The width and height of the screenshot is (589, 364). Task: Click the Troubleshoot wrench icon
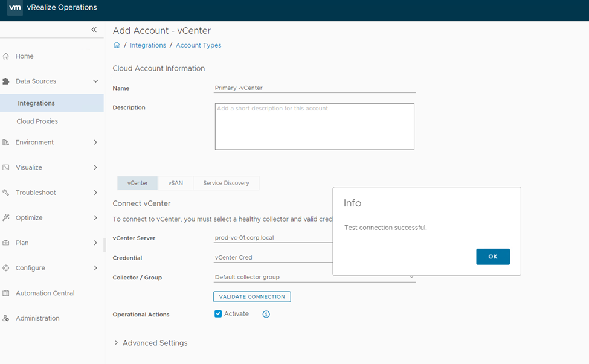click(6, 193)
